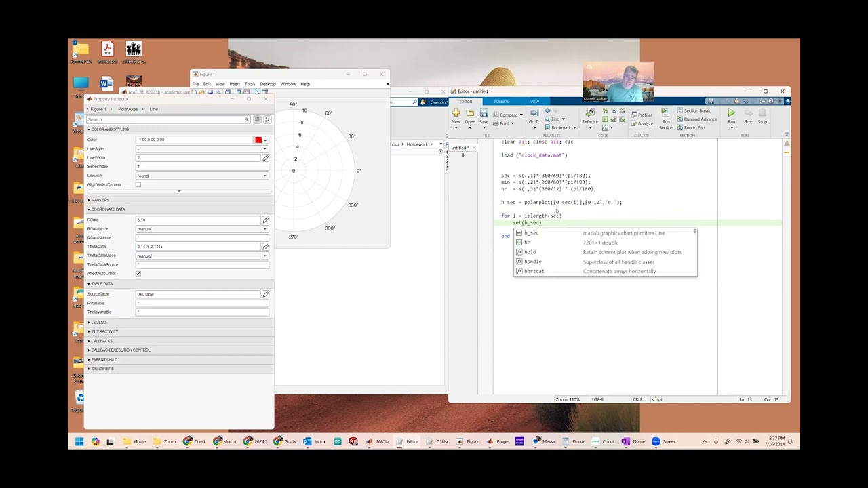868x488 pixels.
Task: Click the pencil edit icon beside RData
Action: (x=265, y=220)
